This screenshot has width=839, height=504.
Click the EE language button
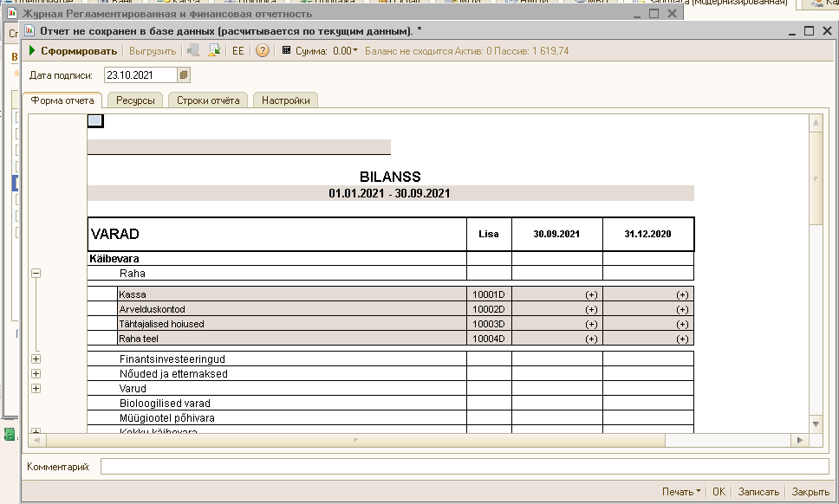coord(238,51)
